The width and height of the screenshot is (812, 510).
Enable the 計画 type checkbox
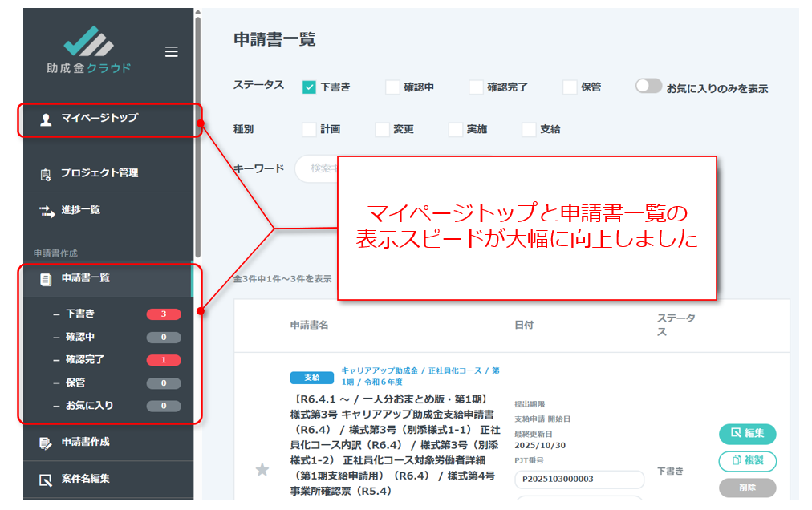tap(309, 129)
